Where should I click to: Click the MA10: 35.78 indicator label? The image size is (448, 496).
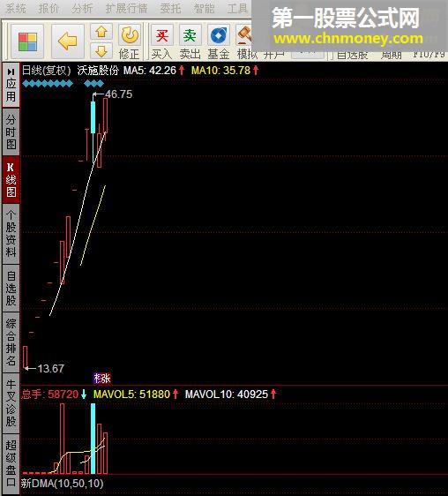[220, 71]
